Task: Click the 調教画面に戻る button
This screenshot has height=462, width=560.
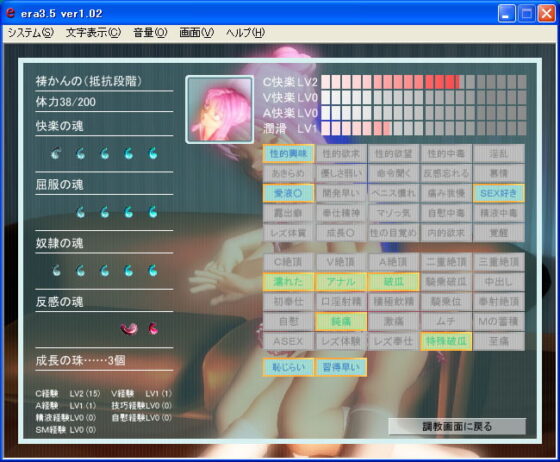Action: 457,426
